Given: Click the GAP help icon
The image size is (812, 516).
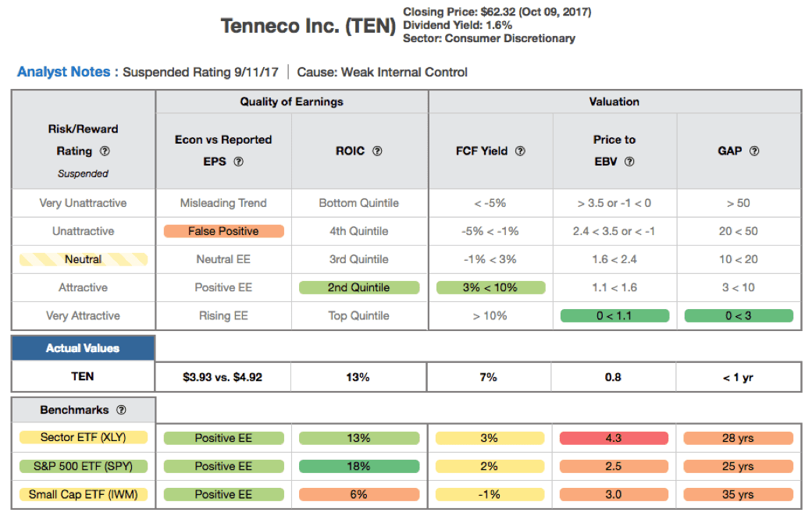Looking at the screenshot, I should tap(754, 151).
